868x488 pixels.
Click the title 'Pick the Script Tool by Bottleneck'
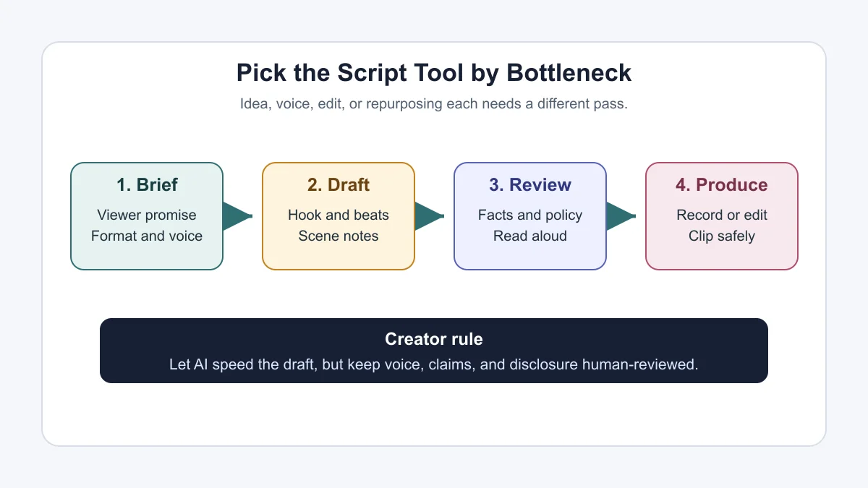click(x=434, y=73)
